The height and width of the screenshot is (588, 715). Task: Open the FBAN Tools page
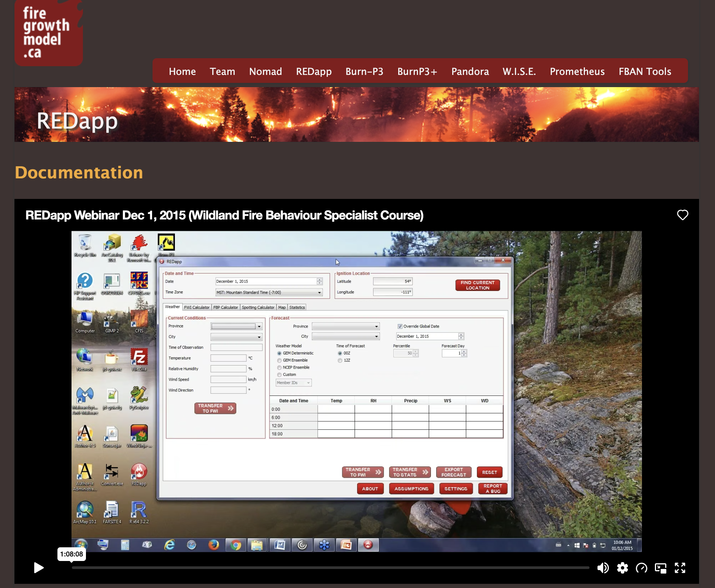645,72
